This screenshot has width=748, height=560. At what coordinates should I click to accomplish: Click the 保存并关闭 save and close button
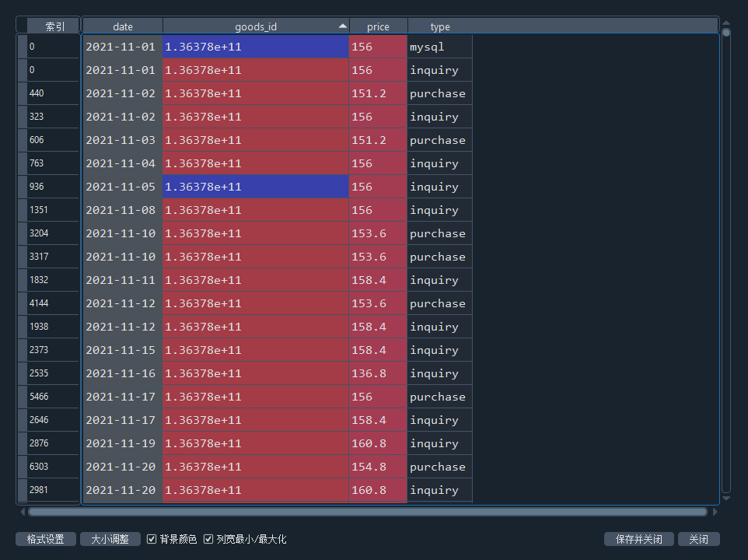(x=638, y=538)
